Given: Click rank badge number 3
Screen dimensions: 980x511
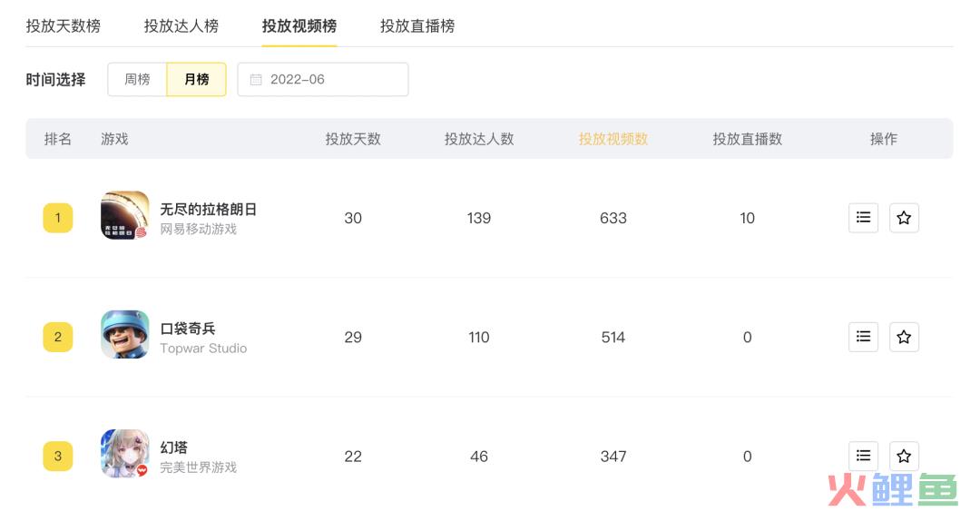Looking at the screenshot, I should pyautogui.click(x=57, y=456).
